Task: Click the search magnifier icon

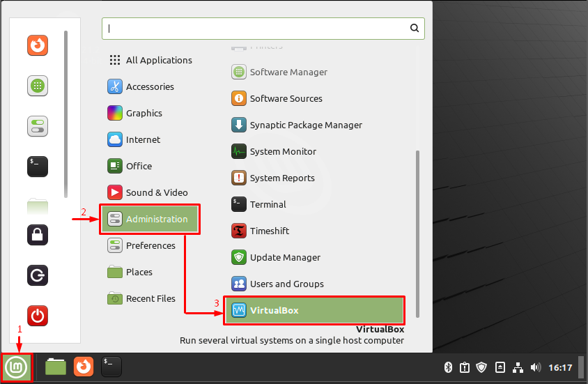Action: click(415, 28)
